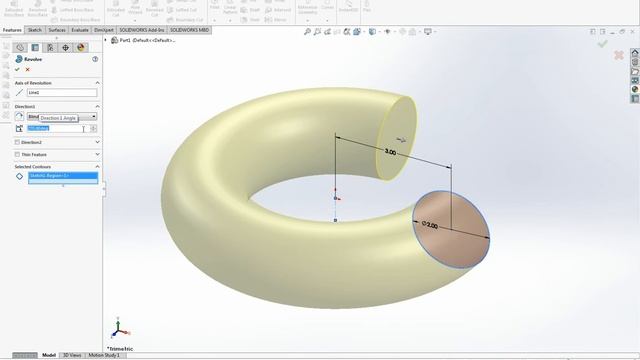The image size is (640, 360).
Task: Click Zoom to Area in view toolbar
Action: 317,31
